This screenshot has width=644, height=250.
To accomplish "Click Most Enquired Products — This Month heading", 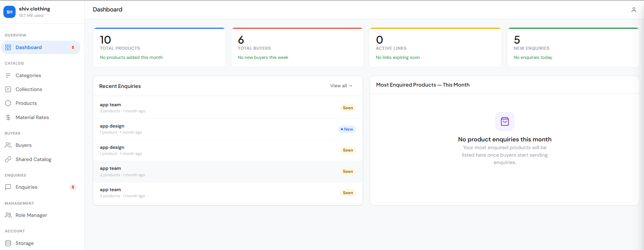I will tap(423, 85).
